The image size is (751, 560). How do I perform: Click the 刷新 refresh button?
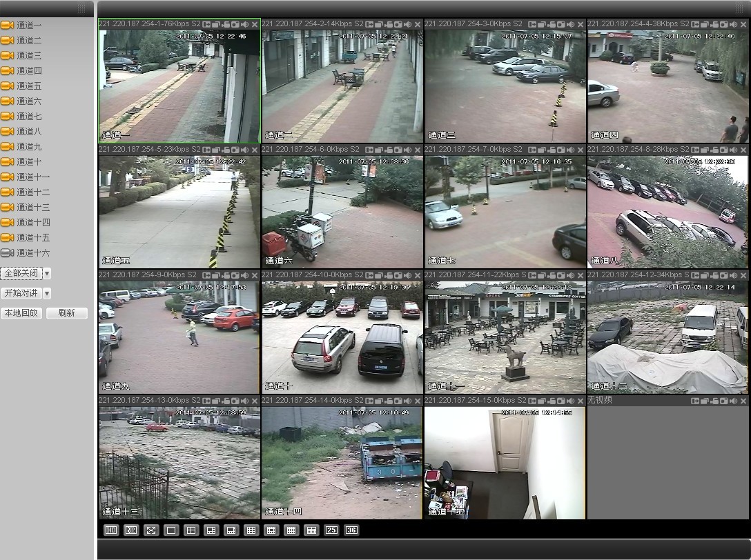coord(66,313)
